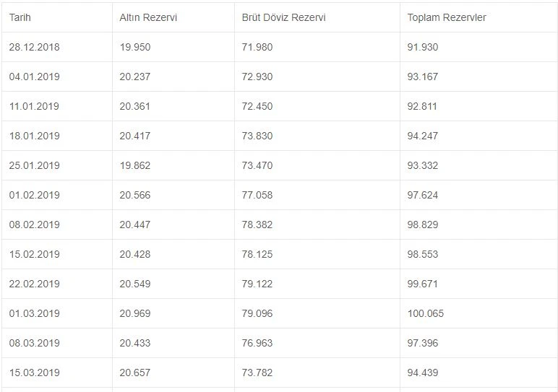The height and width of the screenshot is (392, 558).
Task: Click total reserves value 93.332
Action: tap(423, 165)
